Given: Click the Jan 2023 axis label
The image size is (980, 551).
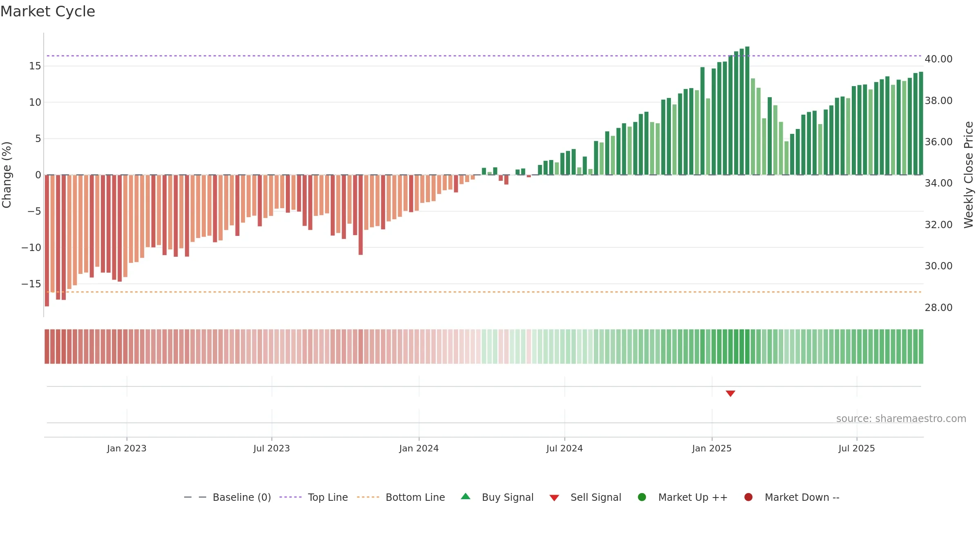Looking at the screenshot, I should (x=127, y=448).
